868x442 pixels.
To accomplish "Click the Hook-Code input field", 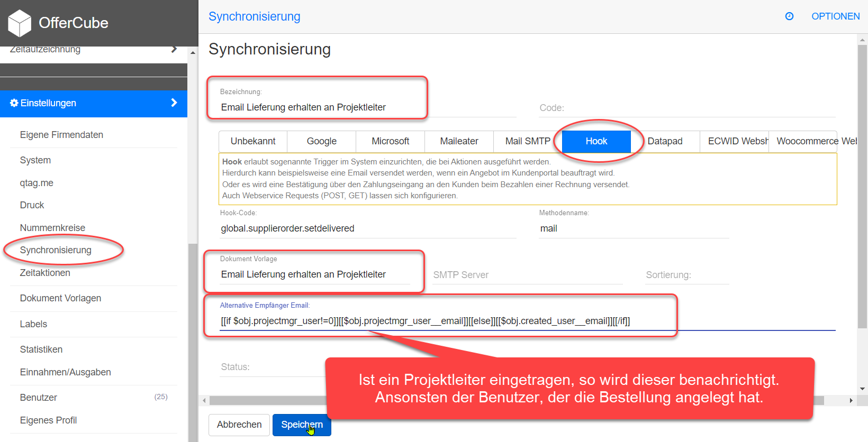I will [368, 228].
